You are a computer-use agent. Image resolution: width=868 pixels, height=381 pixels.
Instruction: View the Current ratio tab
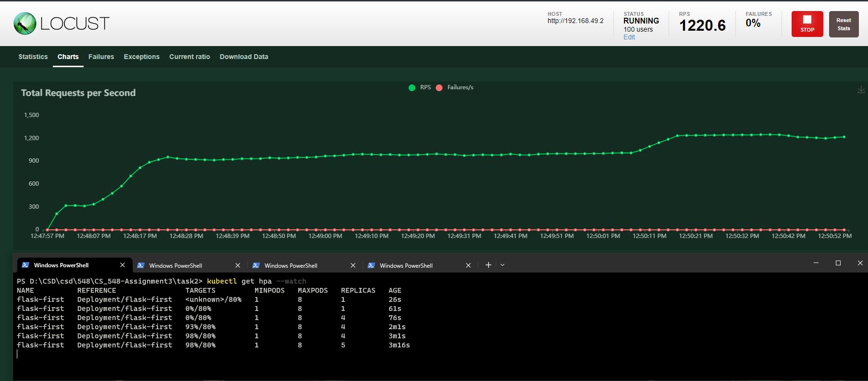click(x=190, y=57)
